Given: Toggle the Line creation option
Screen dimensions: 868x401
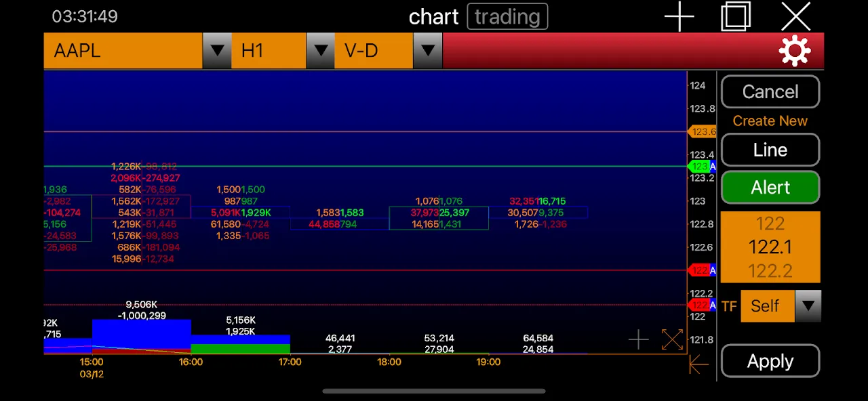Looking at the screenshot, I should point(770,150).
